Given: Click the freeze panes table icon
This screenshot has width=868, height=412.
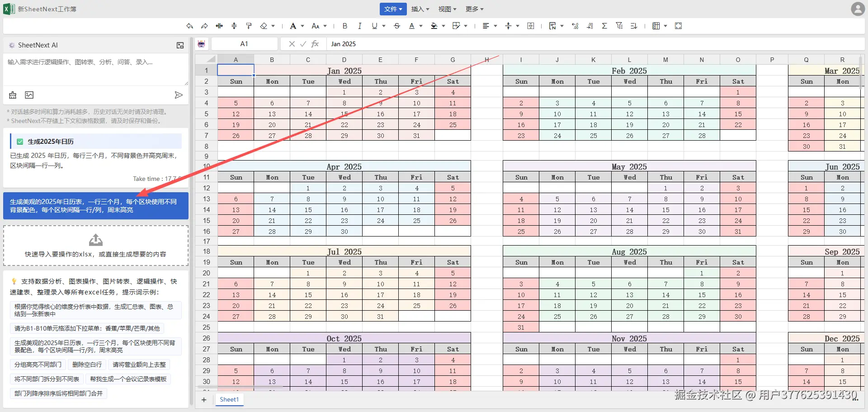Looking at the screenshot, I should 656,26.
